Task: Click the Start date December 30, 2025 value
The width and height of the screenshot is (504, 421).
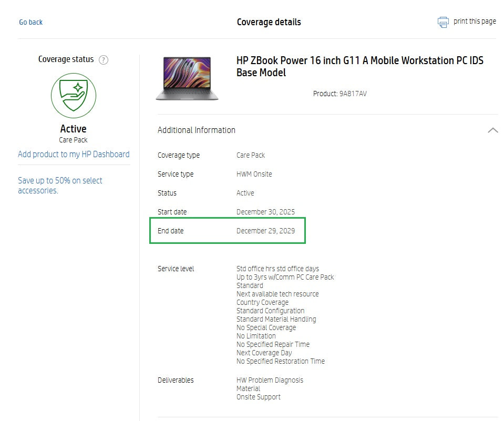Action: tap(265, 212)
